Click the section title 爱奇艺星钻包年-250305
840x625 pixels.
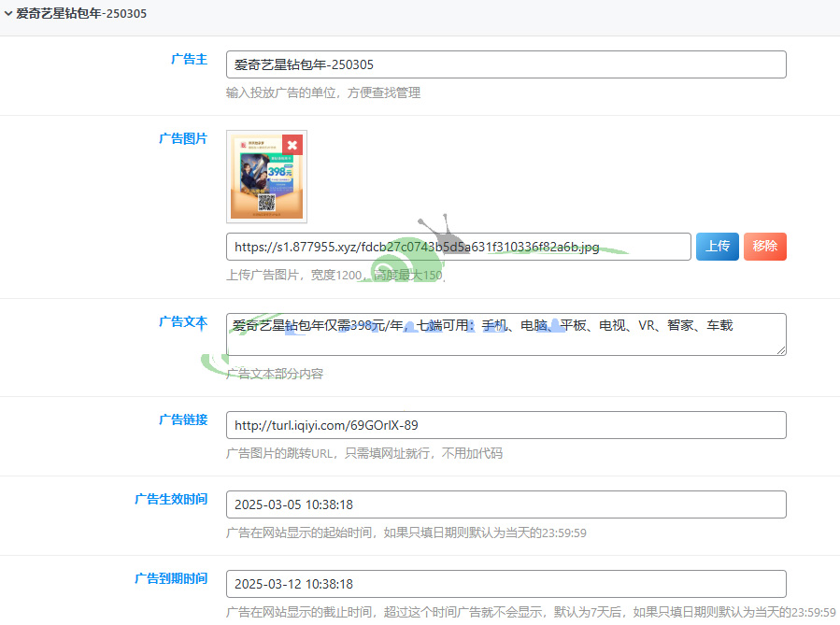pos(81,13)
